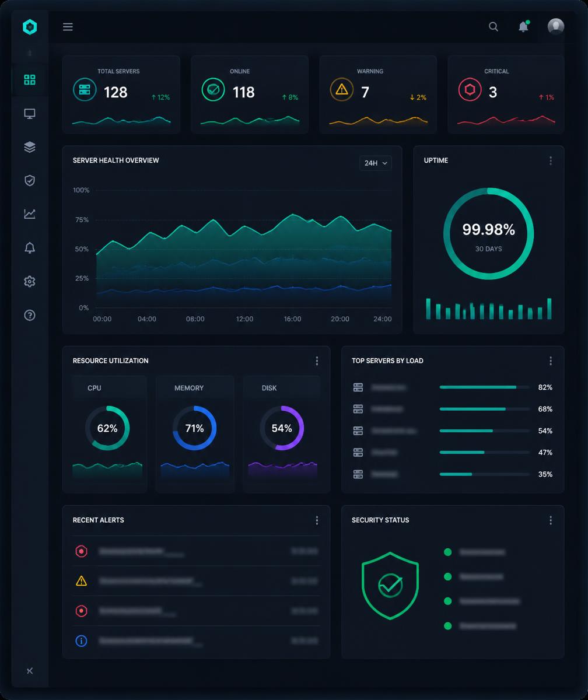
Task: Click the 99.98% uptime ring
Action: click(x=488, y=233)
